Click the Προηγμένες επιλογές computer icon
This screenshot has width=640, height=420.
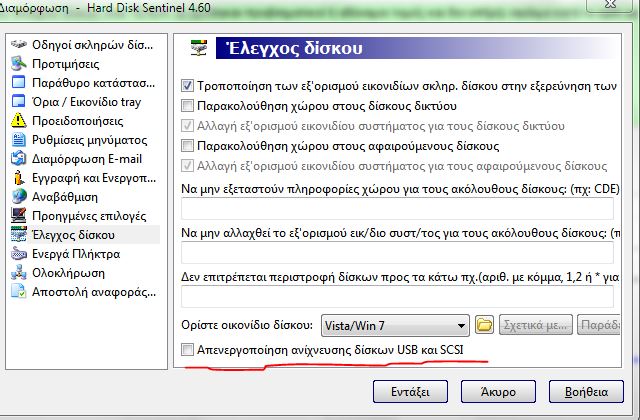point(19,216)
